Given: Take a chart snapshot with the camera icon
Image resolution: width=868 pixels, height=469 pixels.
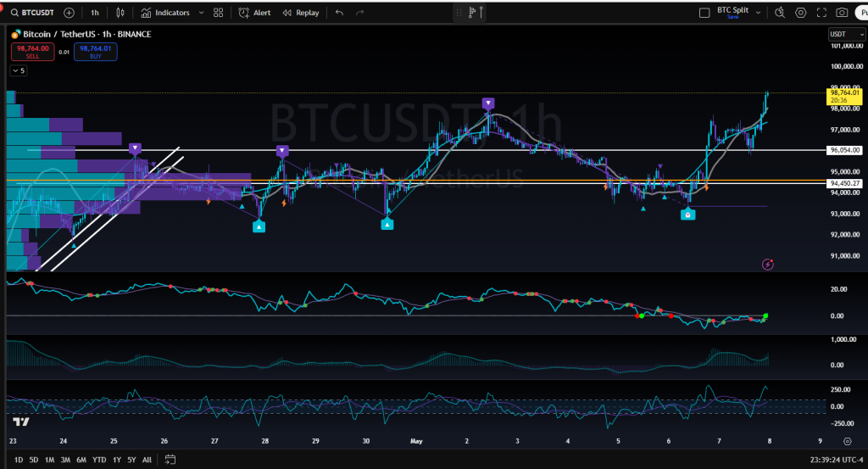Looking at the screenshot, I should point(842,12).
